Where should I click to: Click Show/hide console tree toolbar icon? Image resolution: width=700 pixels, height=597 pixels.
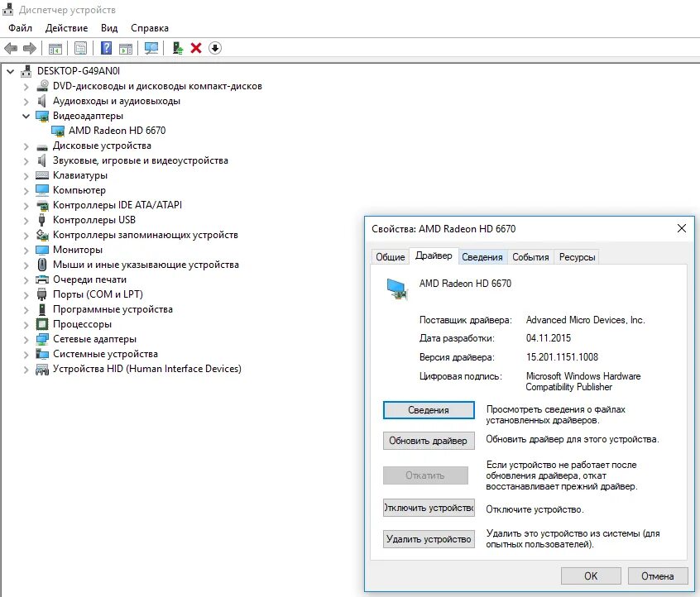55,48
